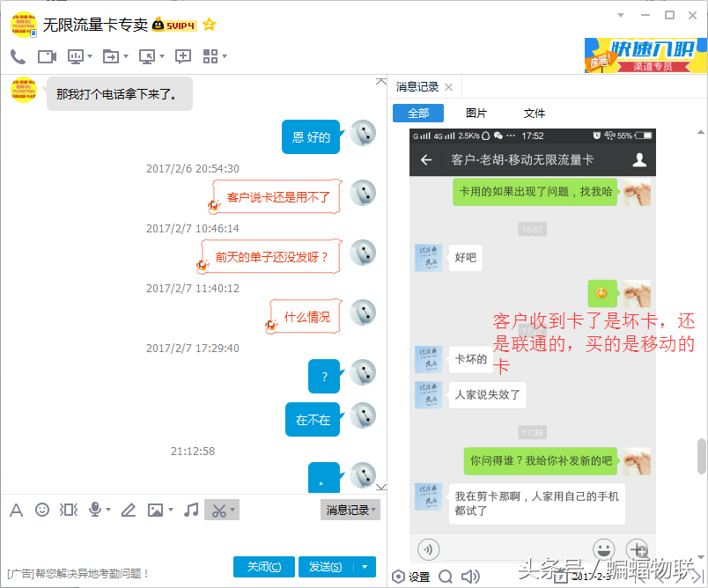Insert an emoji into the message box
This screenshot has width=708, height=588.
click(x=41, y=509)
